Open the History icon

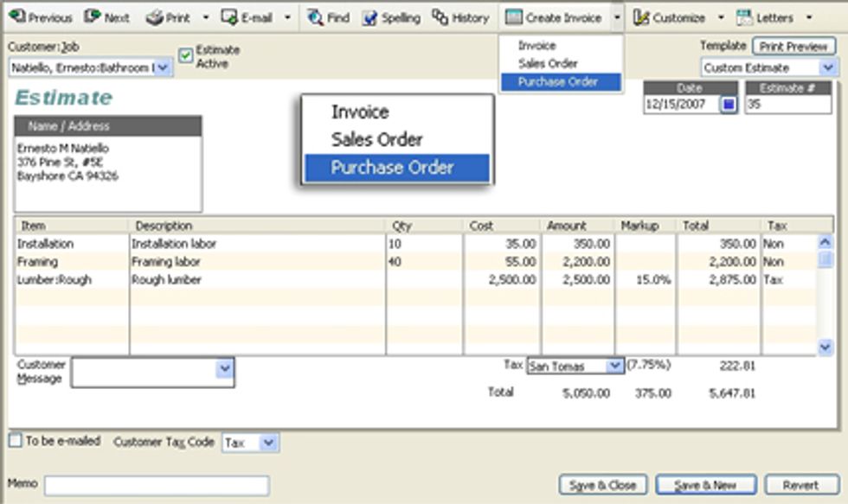click(451, 15)
